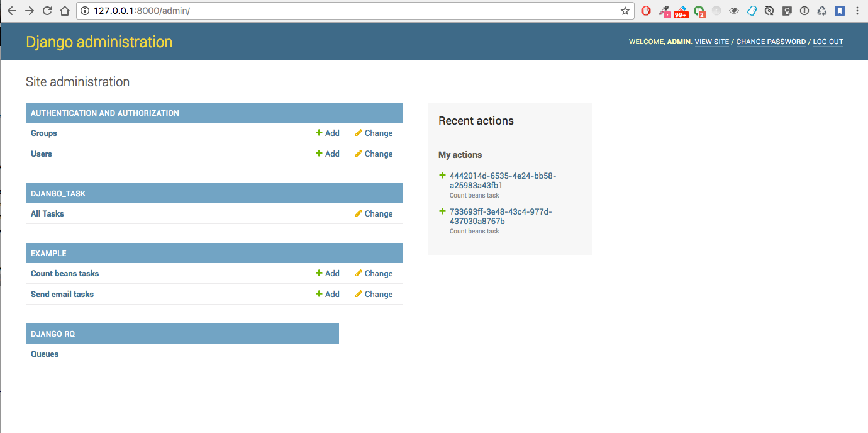Click green plus for Count beans tasks
The height and width of the screenshot is (433, 868).
(319, 273)
